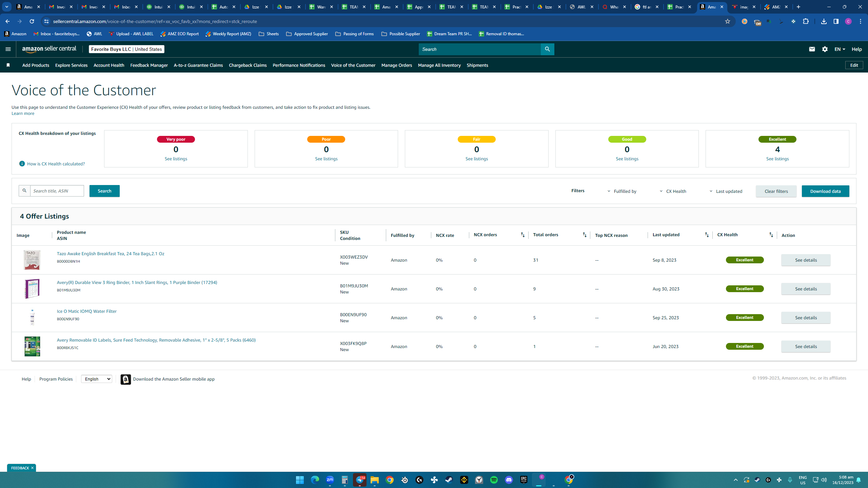Open Telegram from the taskbar
Image resolution: width=868 pixels, height=488 pixels.
pyautogui.click(x=359, y=480)
